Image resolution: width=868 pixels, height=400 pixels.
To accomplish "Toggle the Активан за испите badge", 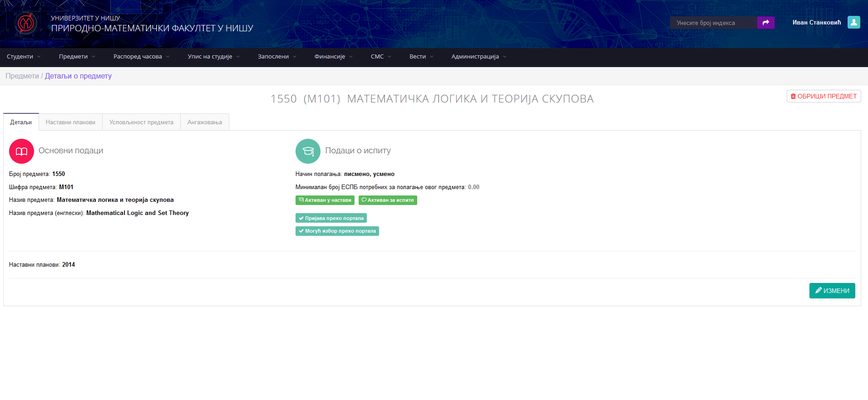I will 388,200.
